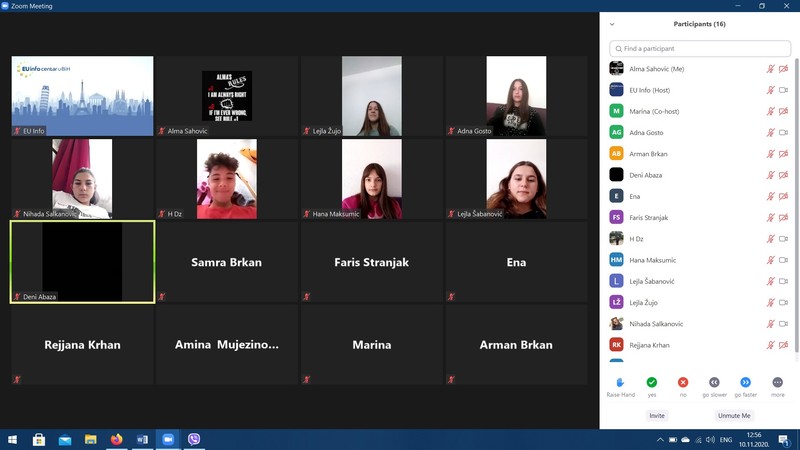
Task: Click the red no reaction icon
Action: pyautogui.click(x=683, y=382)
